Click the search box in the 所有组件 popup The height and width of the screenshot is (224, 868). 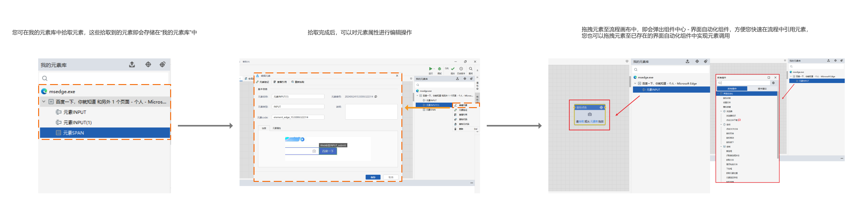(x=743, y=83)
